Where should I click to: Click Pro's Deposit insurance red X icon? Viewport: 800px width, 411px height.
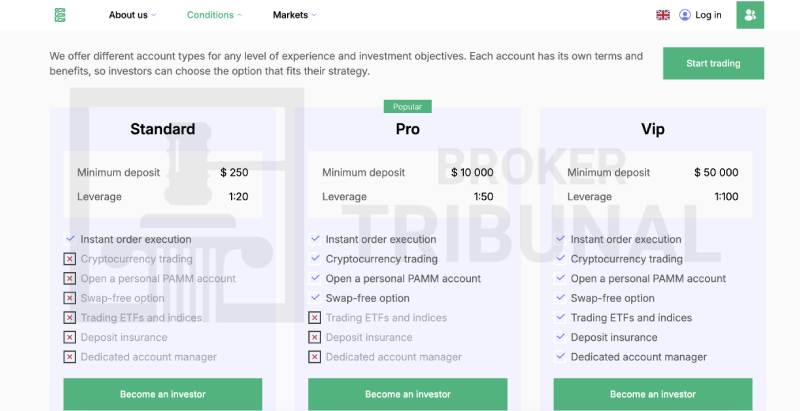pos(315,337)
